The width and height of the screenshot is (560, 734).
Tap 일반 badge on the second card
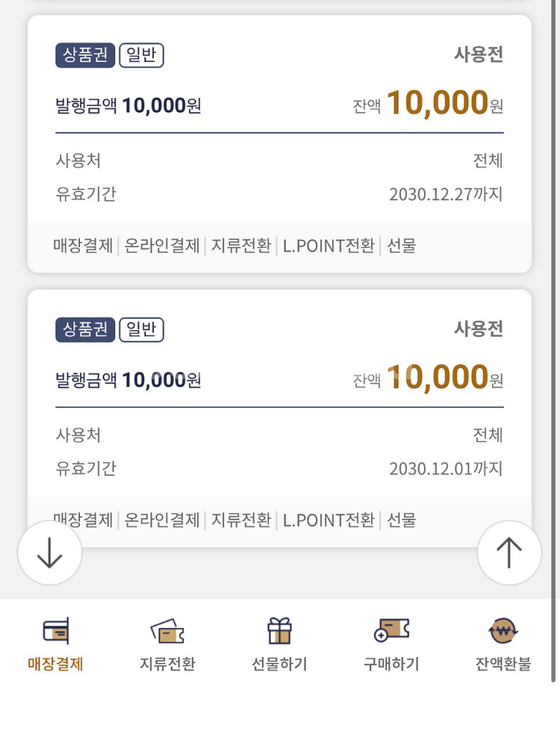tap(141, 330)
